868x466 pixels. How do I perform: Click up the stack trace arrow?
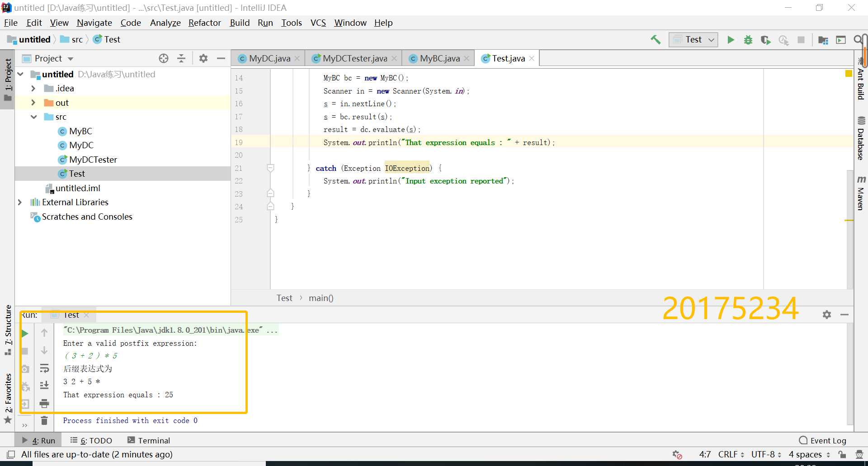(44, 333)
